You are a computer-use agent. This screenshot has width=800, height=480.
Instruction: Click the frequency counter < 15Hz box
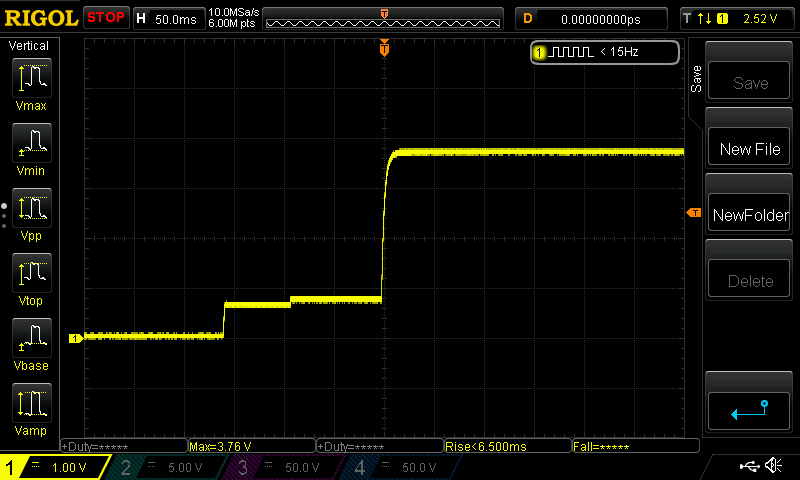coord(605,52)
